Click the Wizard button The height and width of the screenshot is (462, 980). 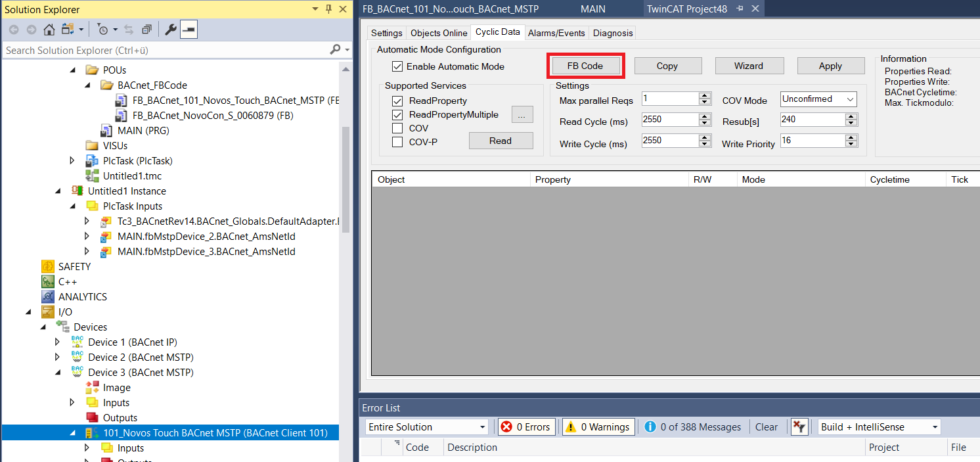749,66
